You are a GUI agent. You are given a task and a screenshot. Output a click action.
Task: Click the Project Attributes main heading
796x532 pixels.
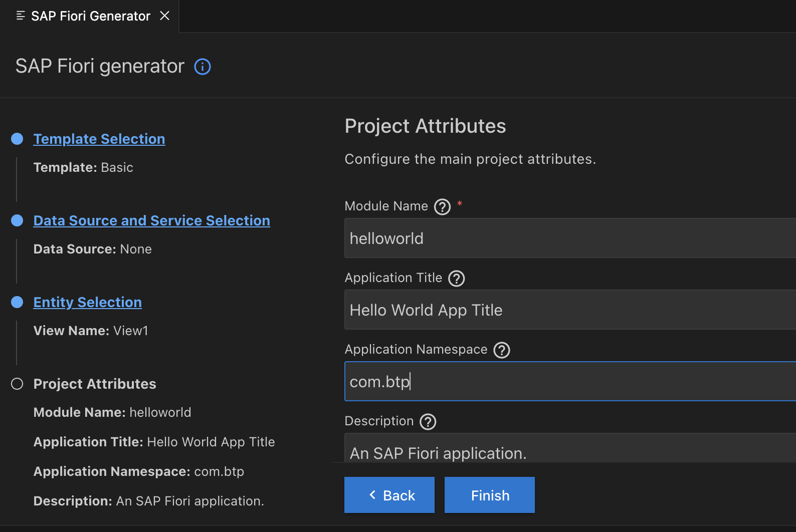[425, 126]
